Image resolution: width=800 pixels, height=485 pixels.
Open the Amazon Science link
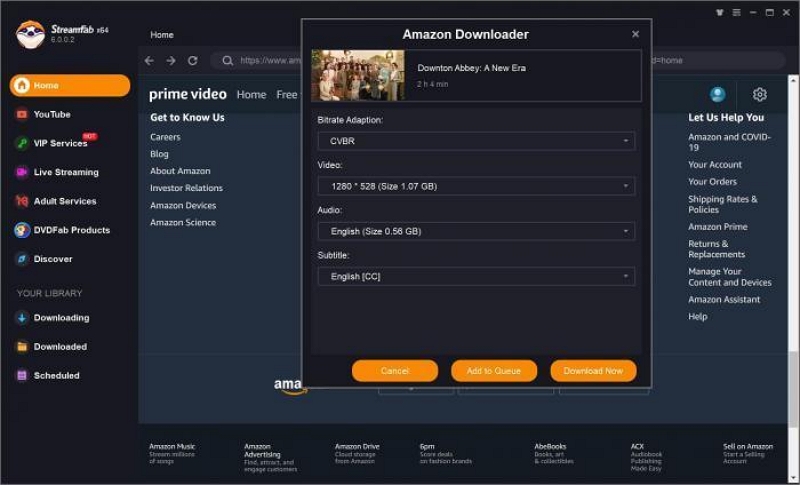(x=183, y=222)
